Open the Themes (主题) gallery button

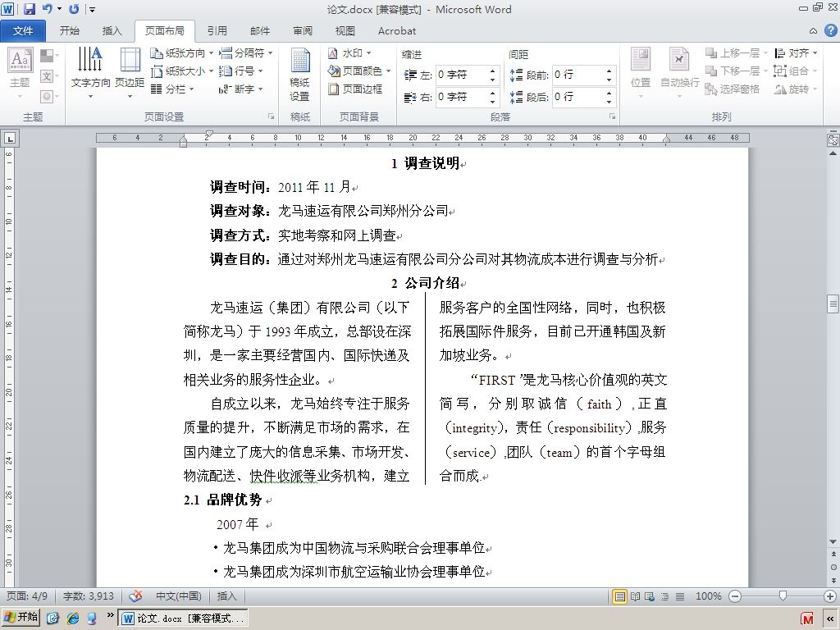[x=21, y=73]
